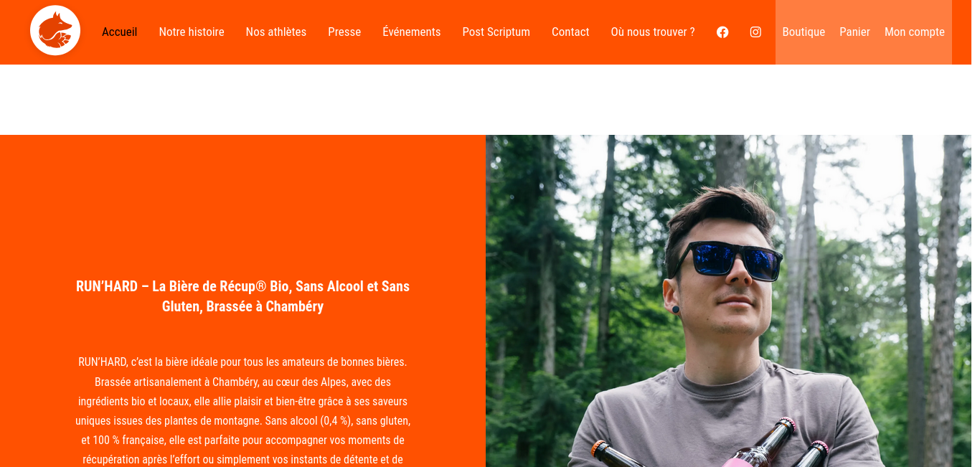View the Panier cart
This screenshot has height=467, width=980.
(854, 32)
